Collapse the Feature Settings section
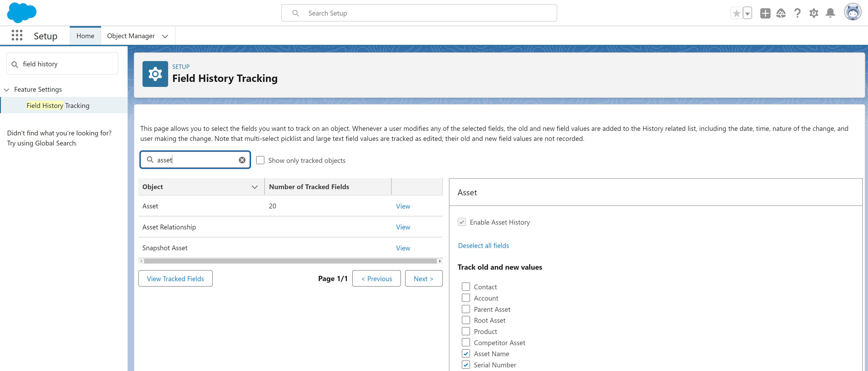868x371 pixels. [6, 90]
